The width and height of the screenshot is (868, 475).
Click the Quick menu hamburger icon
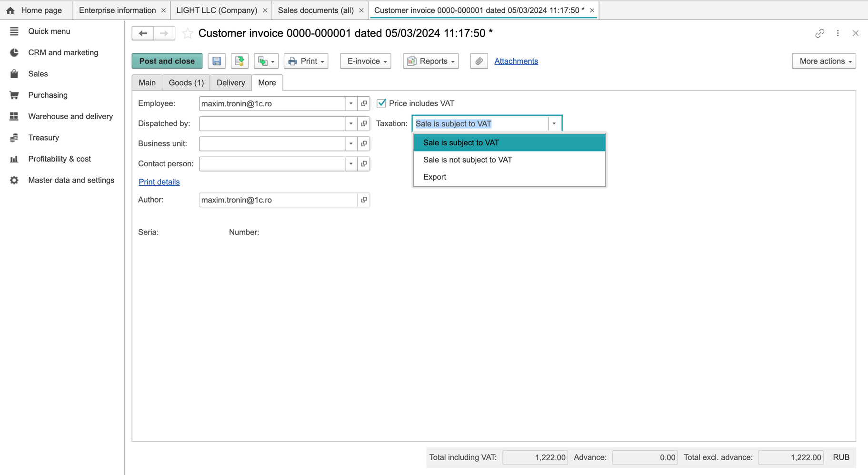[14, 31]
